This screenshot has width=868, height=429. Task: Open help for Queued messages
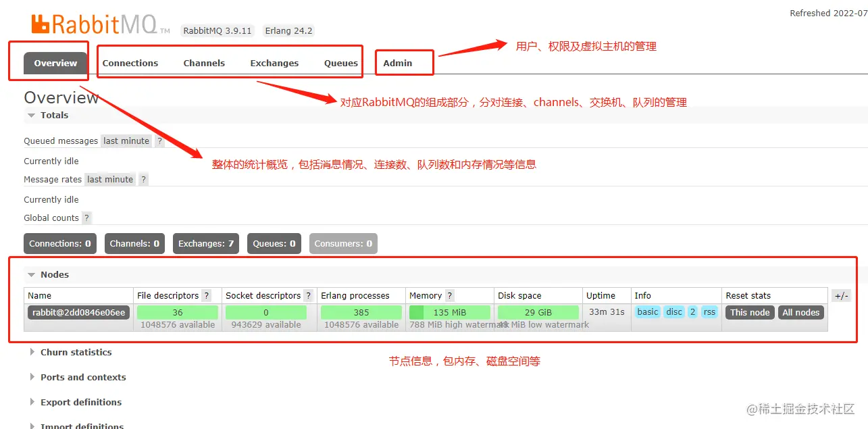point(159,141)
